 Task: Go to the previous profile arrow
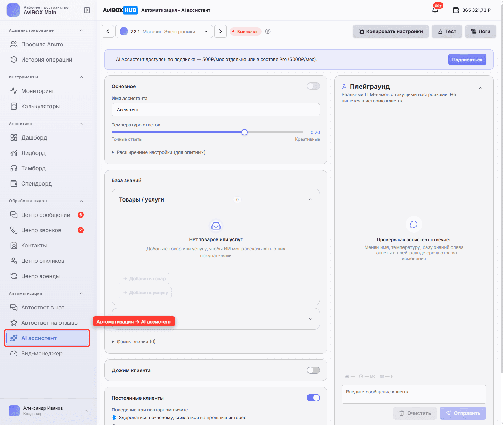(x=108, y=31)
